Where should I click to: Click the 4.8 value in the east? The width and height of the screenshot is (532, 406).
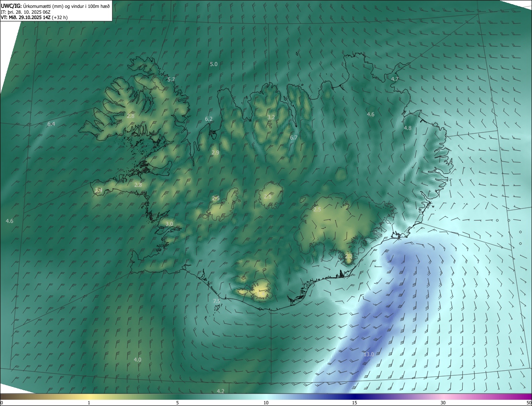[x=408, y=128]
